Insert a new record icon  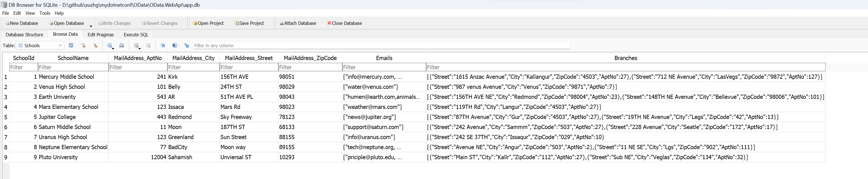pyautogui.click(x=136, y=46)
